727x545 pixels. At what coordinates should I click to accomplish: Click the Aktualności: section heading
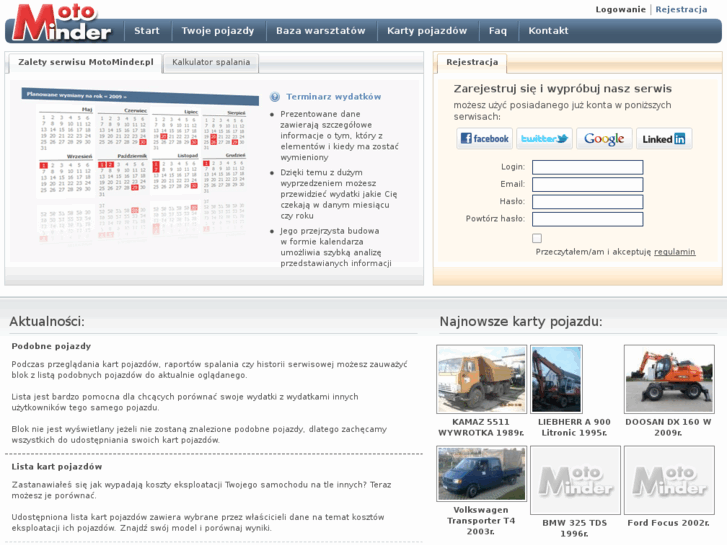coord(47,321)
